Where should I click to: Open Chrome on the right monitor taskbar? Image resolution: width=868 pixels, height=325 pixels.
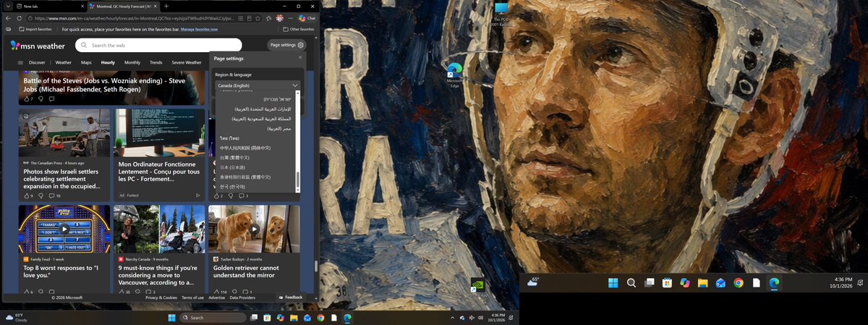point(739,282)
